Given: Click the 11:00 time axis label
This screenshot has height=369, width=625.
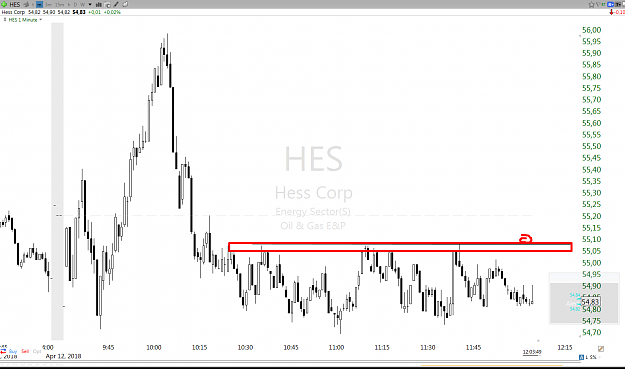Looking at the screenshot, I should (x=336, y=347).
